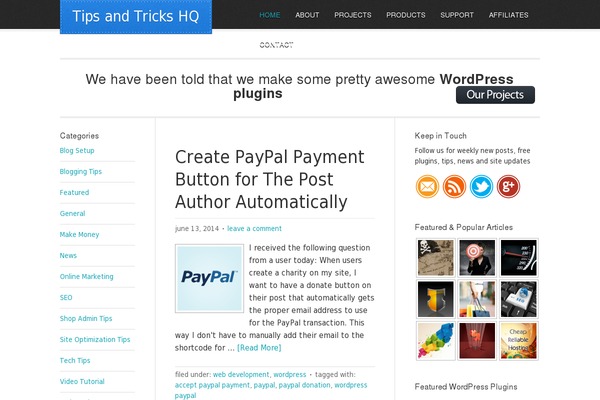This screenshot has width=600, height=400.
Task: Click the Keep in Touch heading
Action: pos(440,136)
